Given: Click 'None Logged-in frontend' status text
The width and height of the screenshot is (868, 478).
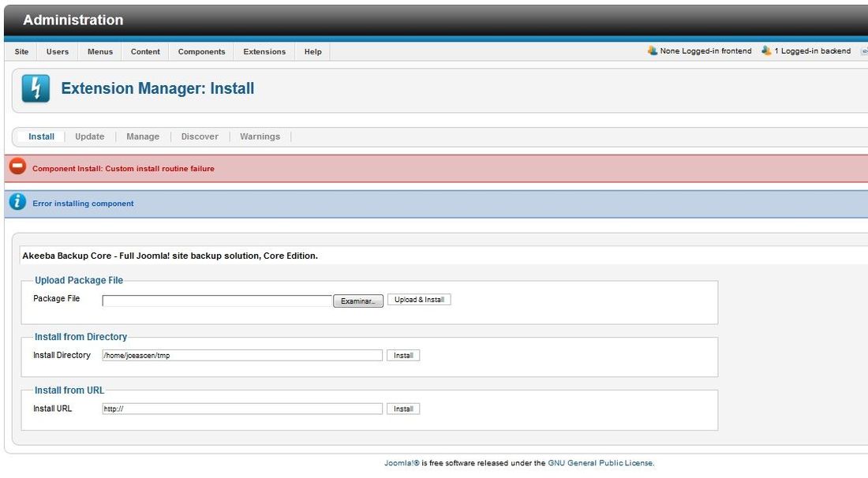Looking at the screenshot, I should (x=705, y=51).
